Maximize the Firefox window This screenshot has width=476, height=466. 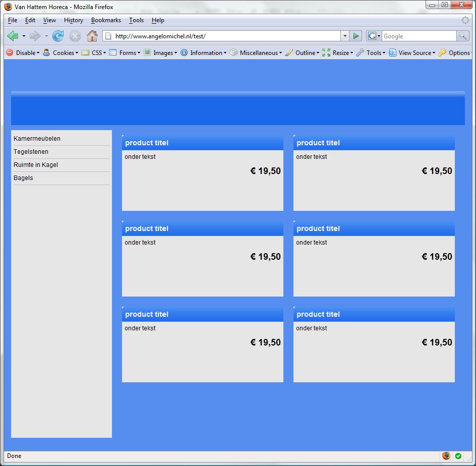coord(445,5)
